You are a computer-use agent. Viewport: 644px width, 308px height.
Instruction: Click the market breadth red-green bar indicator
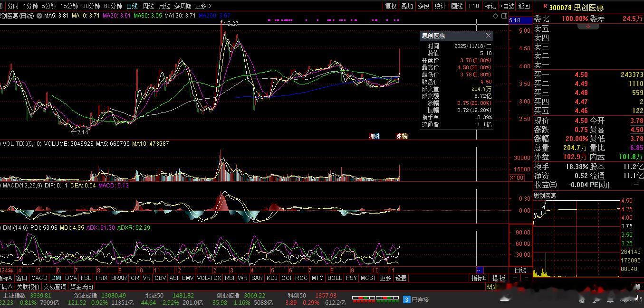click(x=375, y=299)
